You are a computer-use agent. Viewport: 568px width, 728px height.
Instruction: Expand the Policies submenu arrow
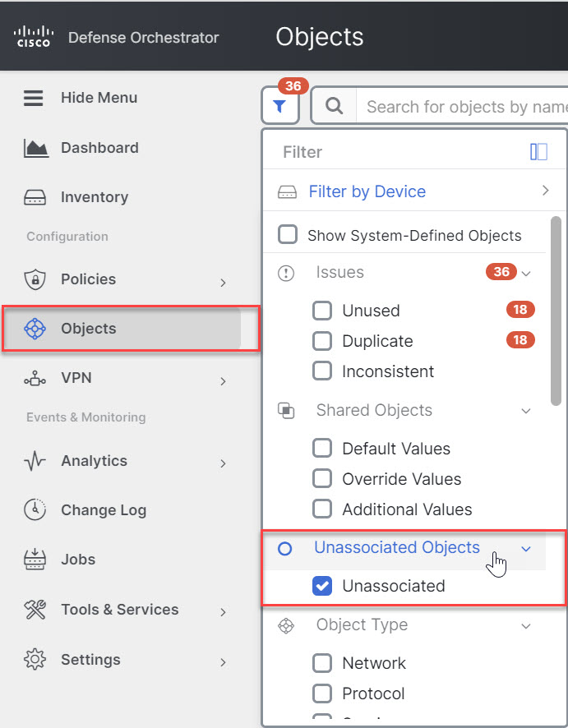click(x=223, y=283)
